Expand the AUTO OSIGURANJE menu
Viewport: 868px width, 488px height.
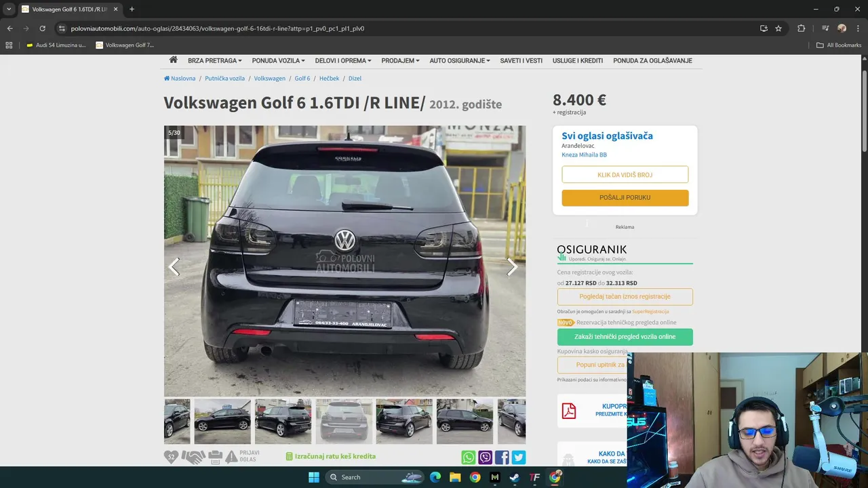pos(459,60)
